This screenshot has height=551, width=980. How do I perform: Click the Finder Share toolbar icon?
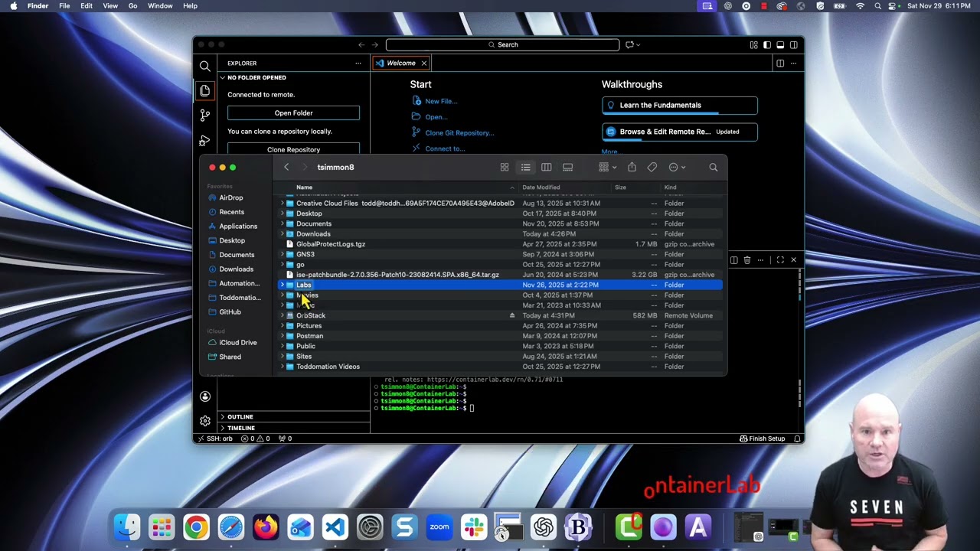pyautogui.click(x=632, y=167)
